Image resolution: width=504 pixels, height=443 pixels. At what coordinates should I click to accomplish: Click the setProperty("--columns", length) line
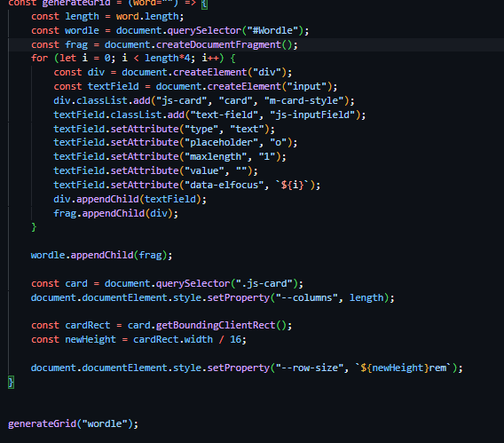click(x=212, y=297)
